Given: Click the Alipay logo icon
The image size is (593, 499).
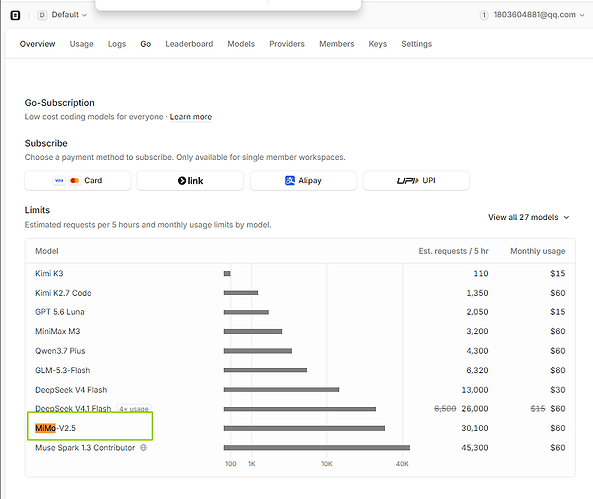Looking at the screenshot, I should pyautogui.click(x=290, y=180).
